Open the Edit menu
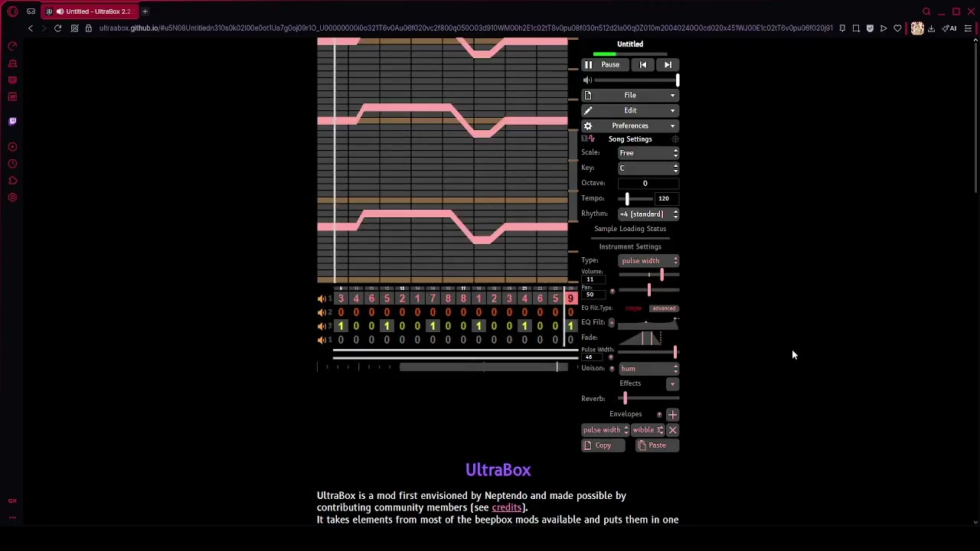The image size is (980, 551). pyautogui.click(x=630, y=110)
